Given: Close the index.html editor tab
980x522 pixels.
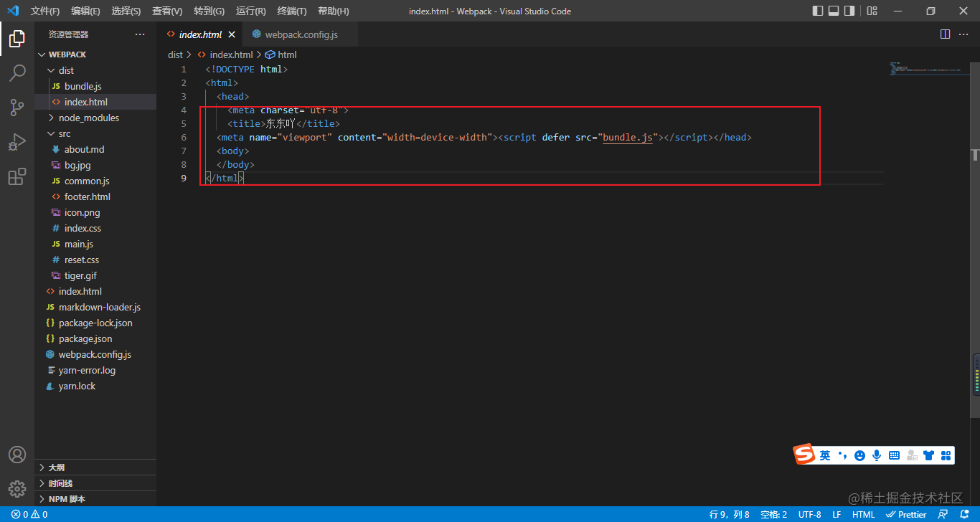Looking at the screenshot, I should [x=232, y=34].
